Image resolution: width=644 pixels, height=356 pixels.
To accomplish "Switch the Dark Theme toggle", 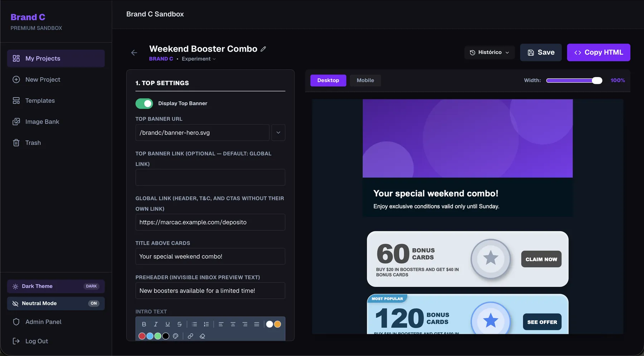I will click(x=56, y=286).
